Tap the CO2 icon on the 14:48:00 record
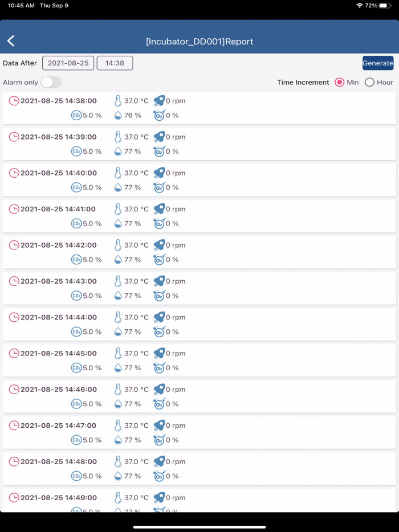 tap(76, 476)
